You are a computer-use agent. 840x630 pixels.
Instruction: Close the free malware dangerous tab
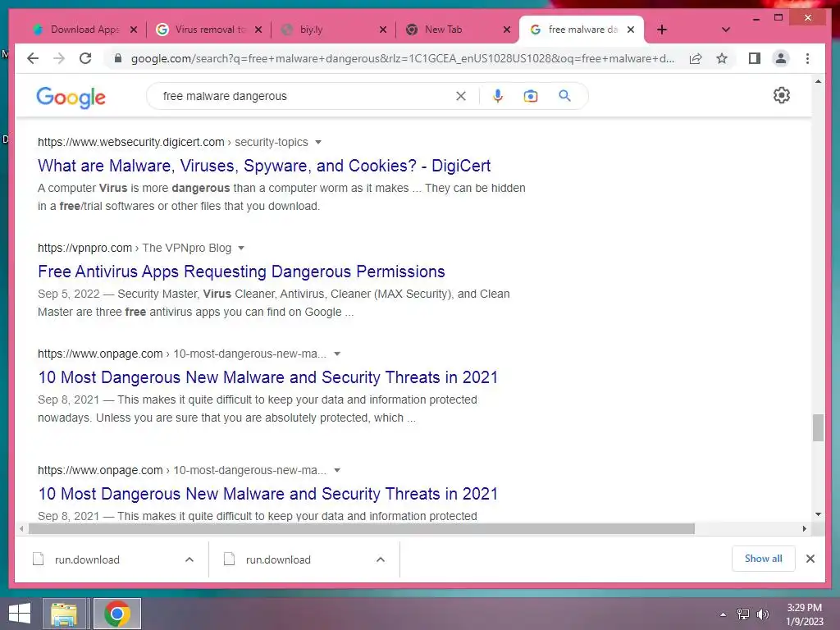pyautogui.click(x=631, y=30)
